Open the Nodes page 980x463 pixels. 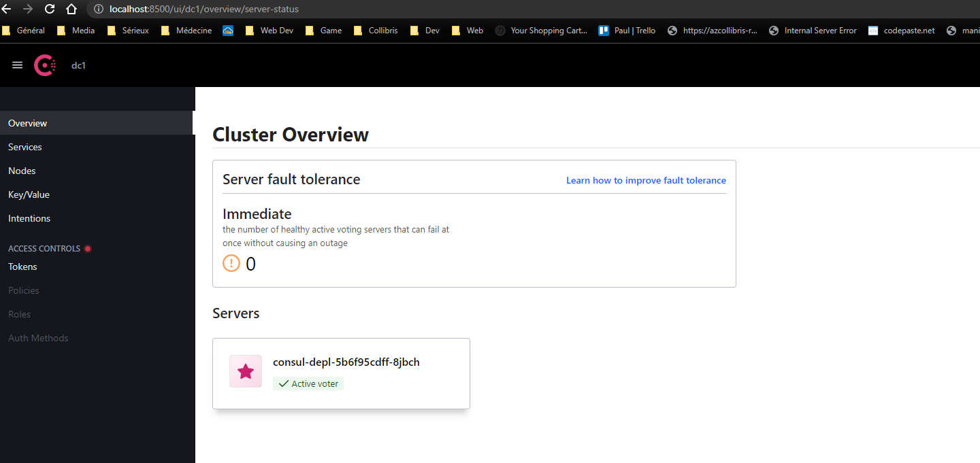point(97,171)
